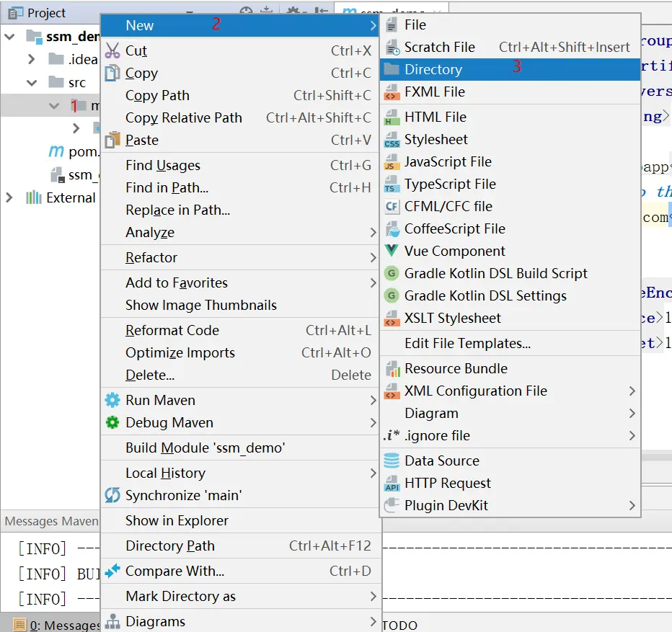Click the HTTP Request API icon

(392, 484)
